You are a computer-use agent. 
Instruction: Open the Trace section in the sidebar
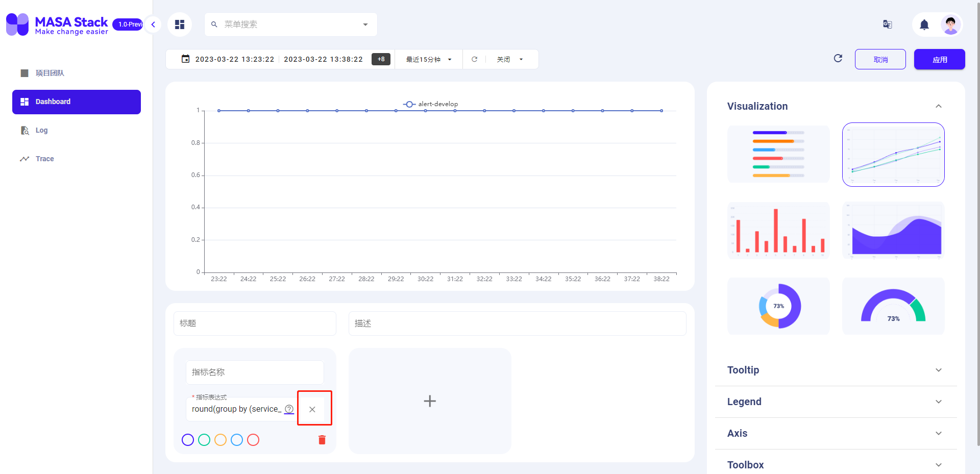44,159
